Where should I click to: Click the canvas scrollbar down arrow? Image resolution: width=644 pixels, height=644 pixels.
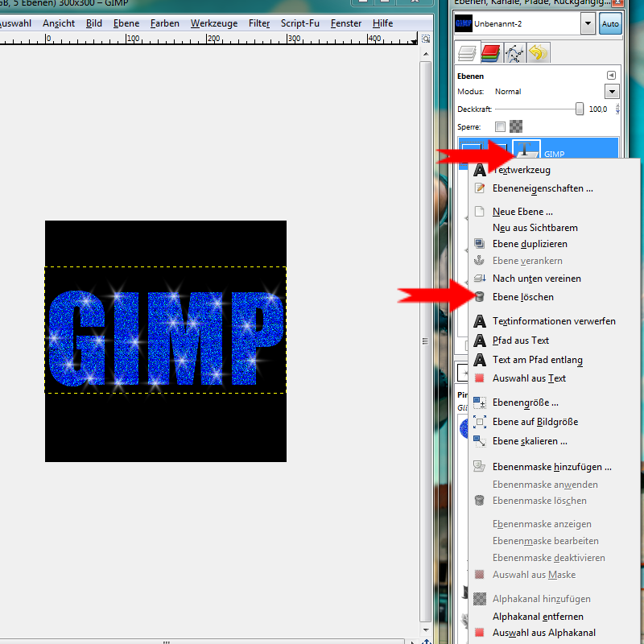[x=426, y=630]
